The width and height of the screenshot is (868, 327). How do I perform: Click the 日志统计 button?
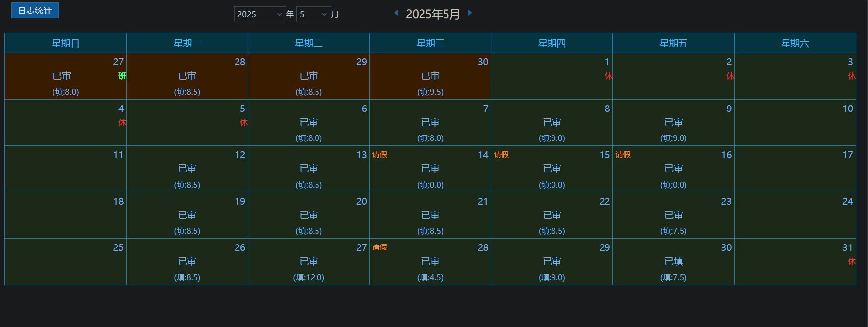35,10
